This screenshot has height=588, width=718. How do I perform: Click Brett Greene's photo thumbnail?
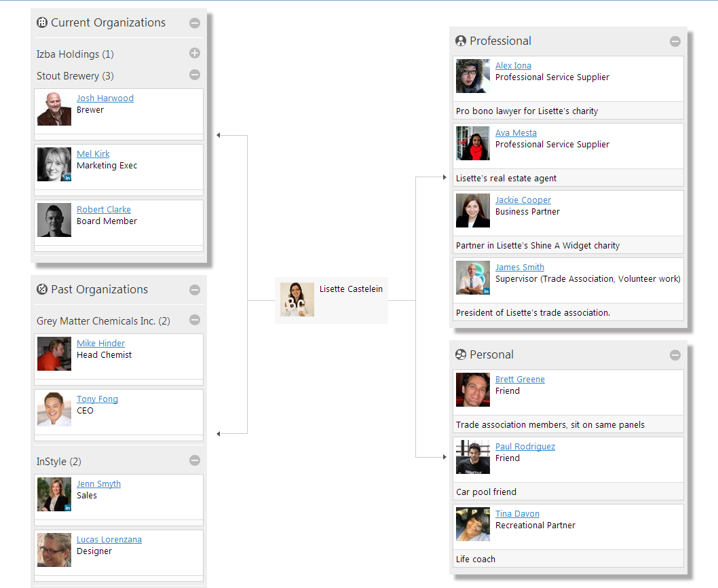[473, 390]
